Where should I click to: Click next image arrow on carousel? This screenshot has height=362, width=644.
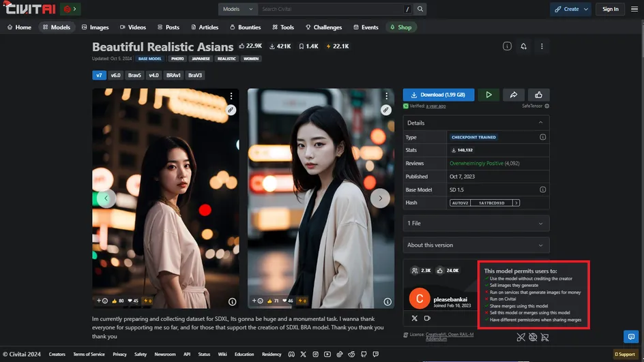click(380, 198)
